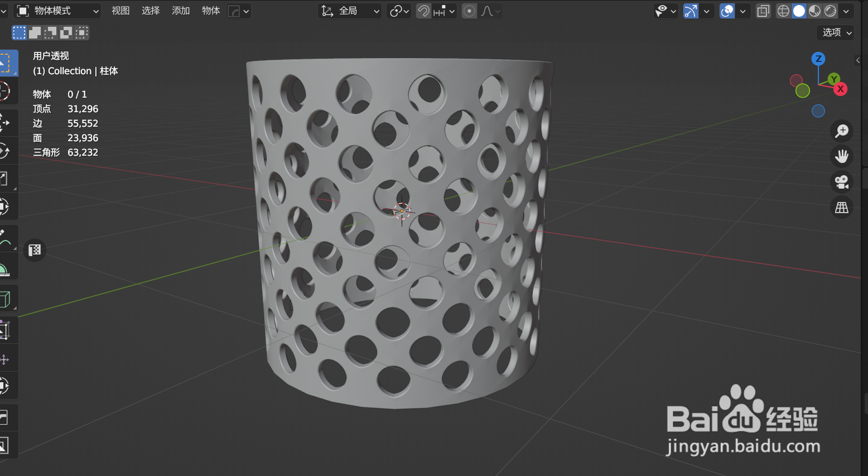Set selection mode to intersect

click(x=81, y=33)
